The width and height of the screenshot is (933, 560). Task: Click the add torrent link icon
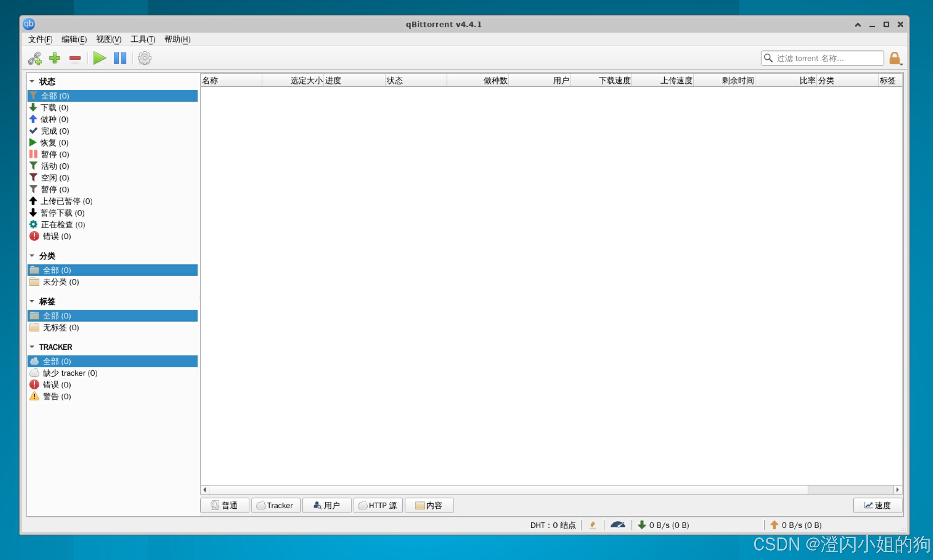pos(35,58)
